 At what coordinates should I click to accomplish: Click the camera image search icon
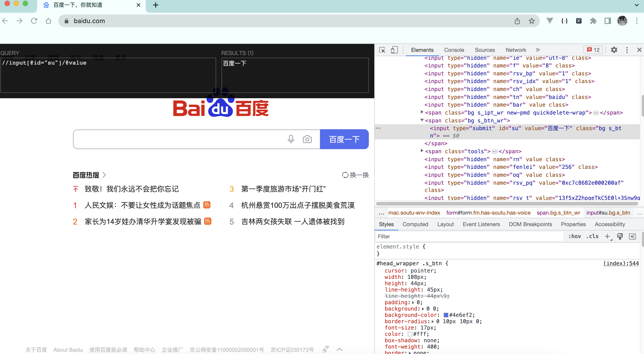[307, 139]
